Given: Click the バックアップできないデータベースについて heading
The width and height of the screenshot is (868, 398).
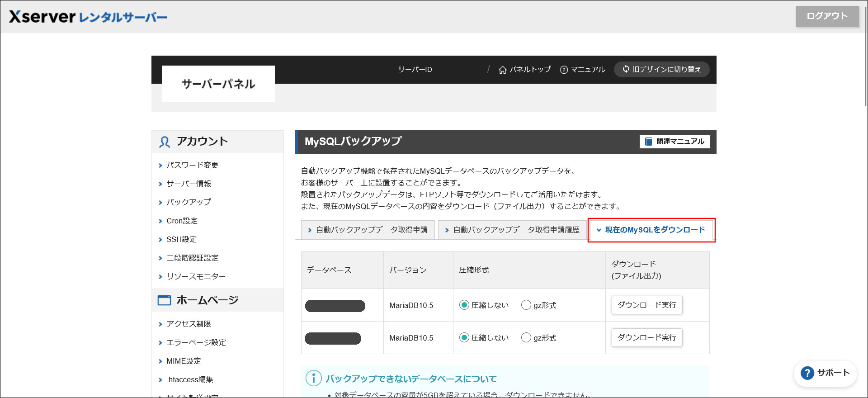Looking at the screenshot, I should coord(411,379).
